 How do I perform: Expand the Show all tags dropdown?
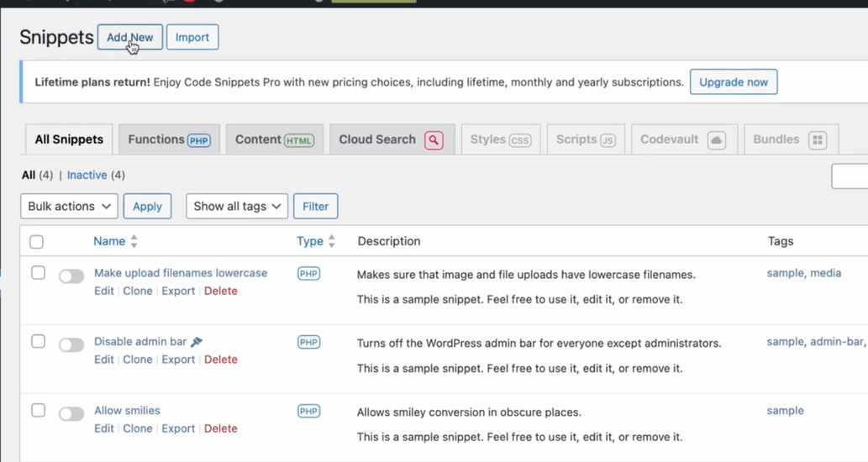(237, 207)
